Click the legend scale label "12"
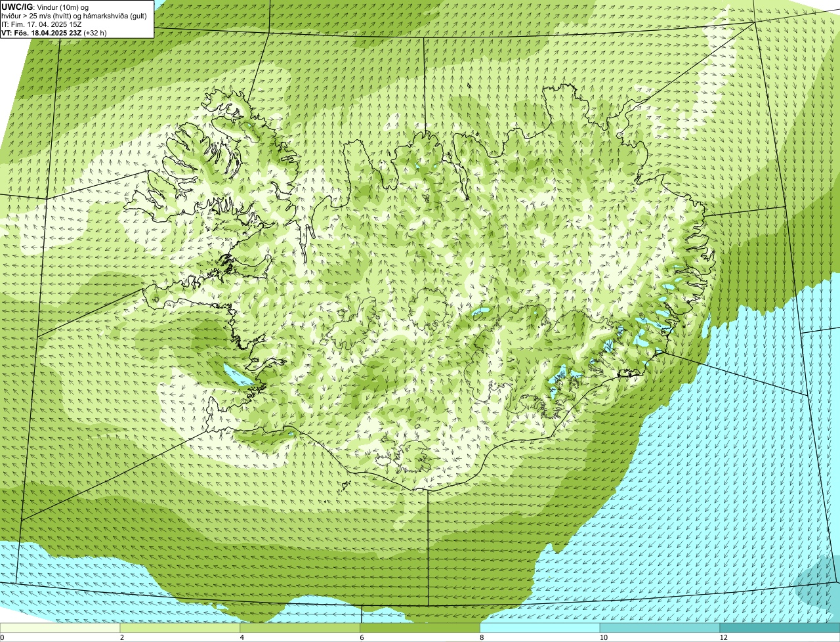840x642 pixels. (x=723, y=637)
